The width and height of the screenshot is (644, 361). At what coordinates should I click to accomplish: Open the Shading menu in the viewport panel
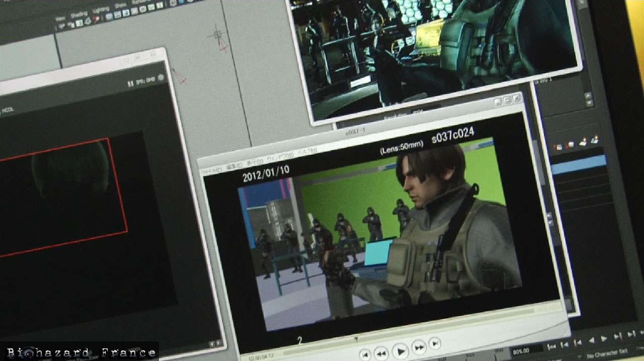(x=78, y=14)
